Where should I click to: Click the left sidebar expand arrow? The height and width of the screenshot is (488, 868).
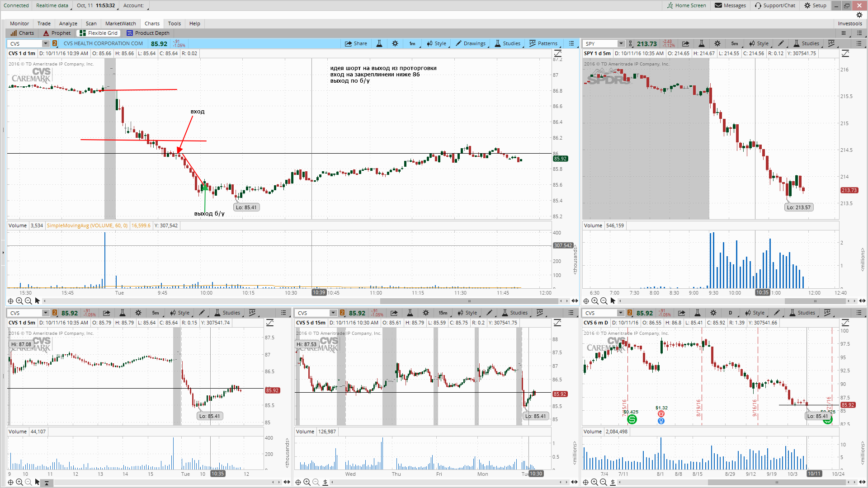[x=3, y=252]
